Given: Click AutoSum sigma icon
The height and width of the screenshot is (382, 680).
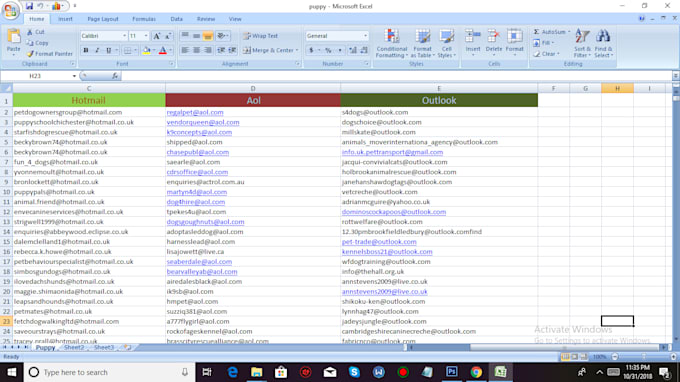Looking at the screenshot, I should point(536,32).
